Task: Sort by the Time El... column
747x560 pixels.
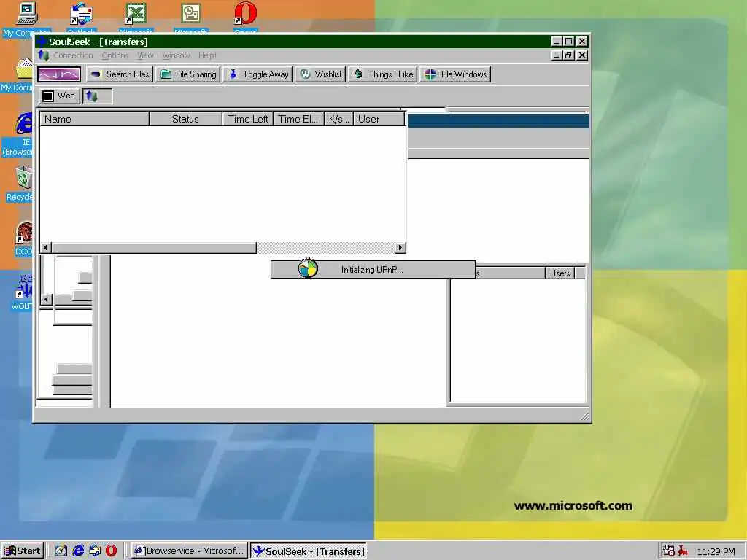Action: pos(298,119)
